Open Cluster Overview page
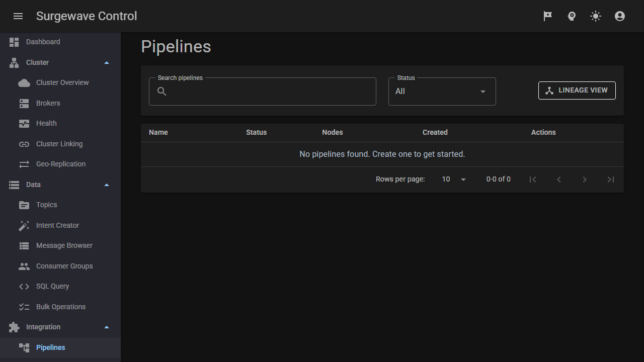This screenshot has height=362, width=644. point(60,83)
